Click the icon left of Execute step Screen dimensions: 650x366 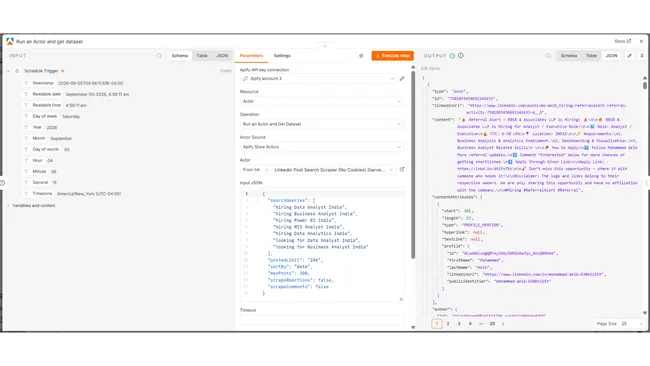point(361,56)
